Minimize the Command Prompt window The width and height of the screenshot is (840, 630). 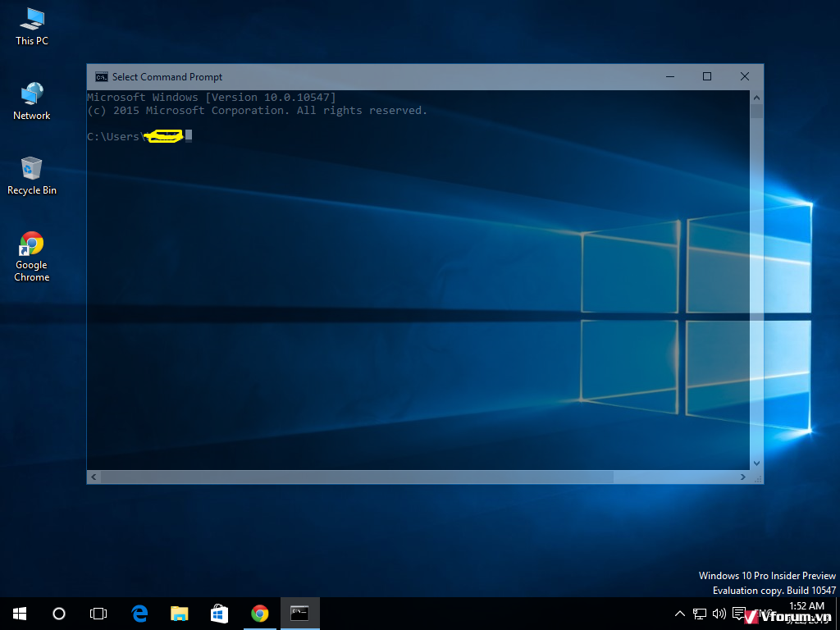pyautogui.click(x=669, y=76)
